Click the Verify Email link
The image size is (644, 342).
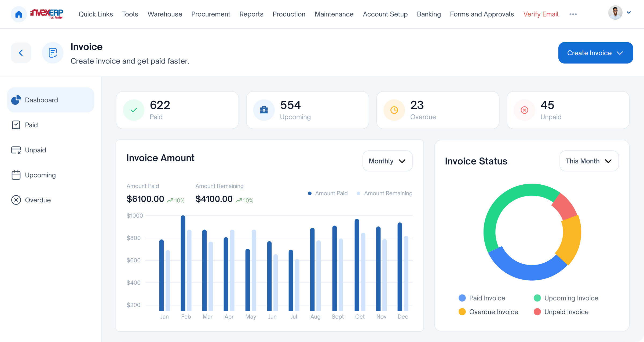point(541,14)
